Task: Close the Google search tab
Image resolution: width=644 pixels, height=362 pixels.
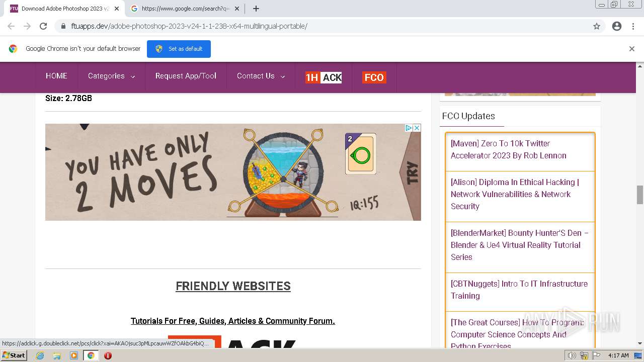Action: click(x=237, y=9)
